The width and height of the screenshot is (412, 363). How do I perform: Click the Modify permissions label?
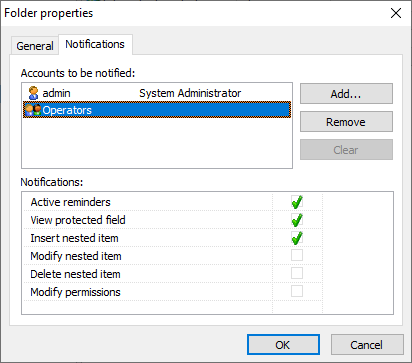pyautogui.click(x=75, y=292)
